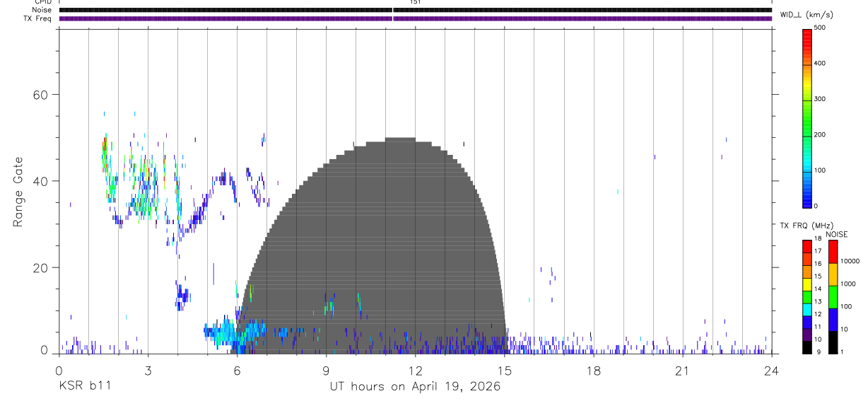The image size is (868, 401).
Task: Pick the purple 10–11 MHz frequency swatch
Action: click(x=807, y=334)
